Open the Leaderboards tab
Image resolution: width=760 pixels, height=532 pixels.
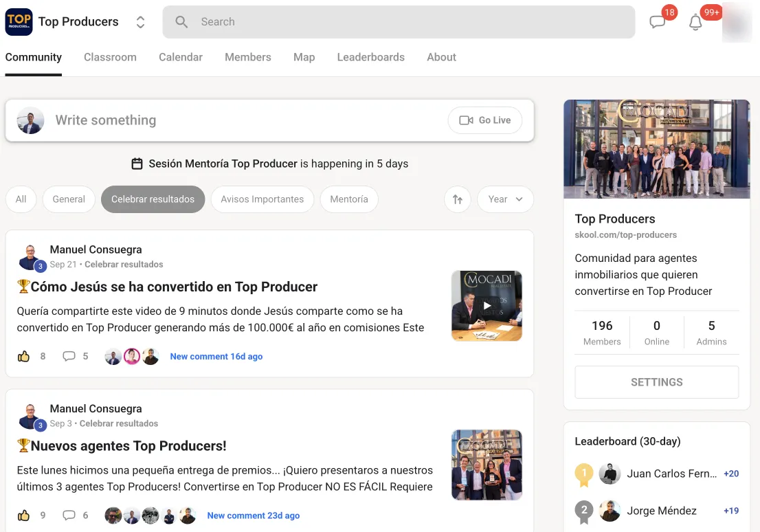click(371, 57)
